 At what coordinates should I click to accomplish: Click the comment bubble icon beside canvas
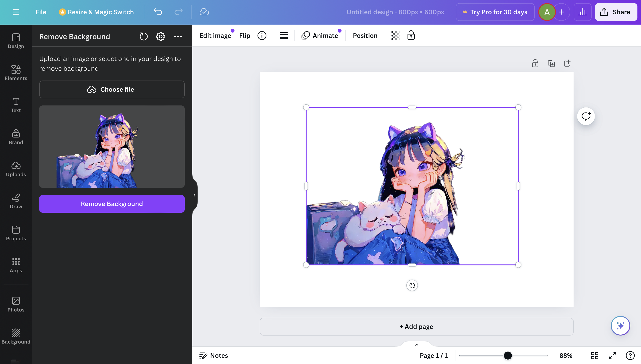[586, 116]
